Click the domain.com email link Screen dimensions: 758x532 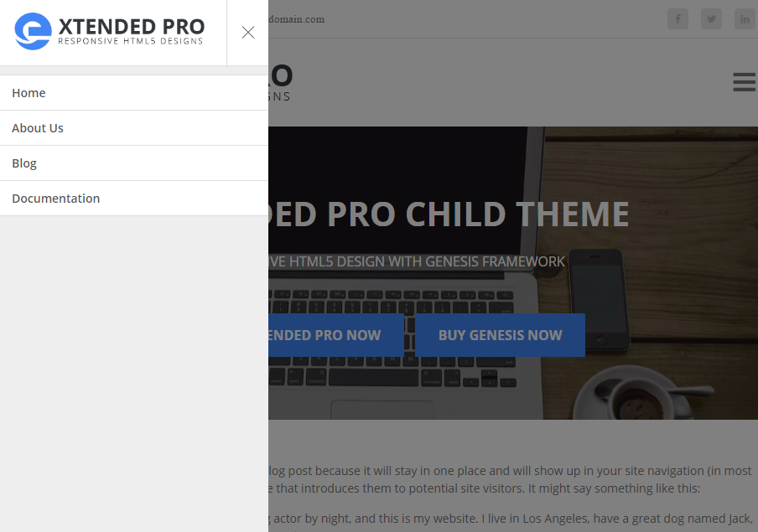296,19
